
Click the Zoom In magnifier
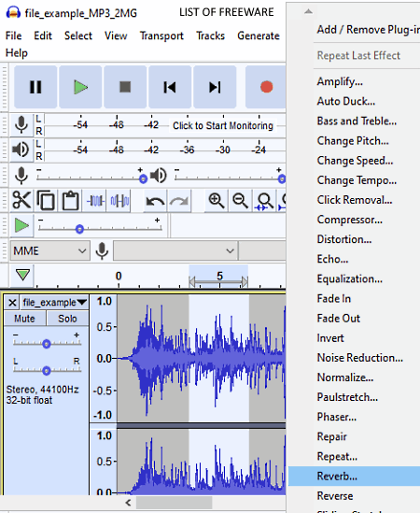pos(217,200)
